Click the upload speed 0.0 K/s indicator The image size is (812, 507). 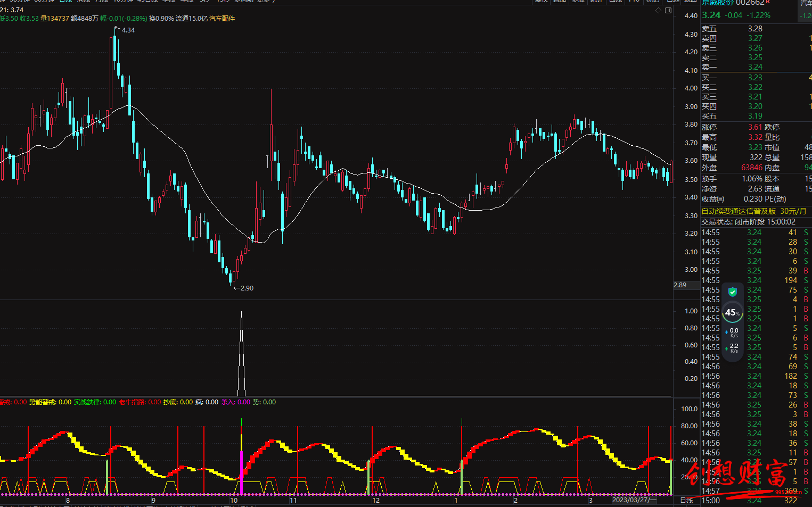(732, 333)
